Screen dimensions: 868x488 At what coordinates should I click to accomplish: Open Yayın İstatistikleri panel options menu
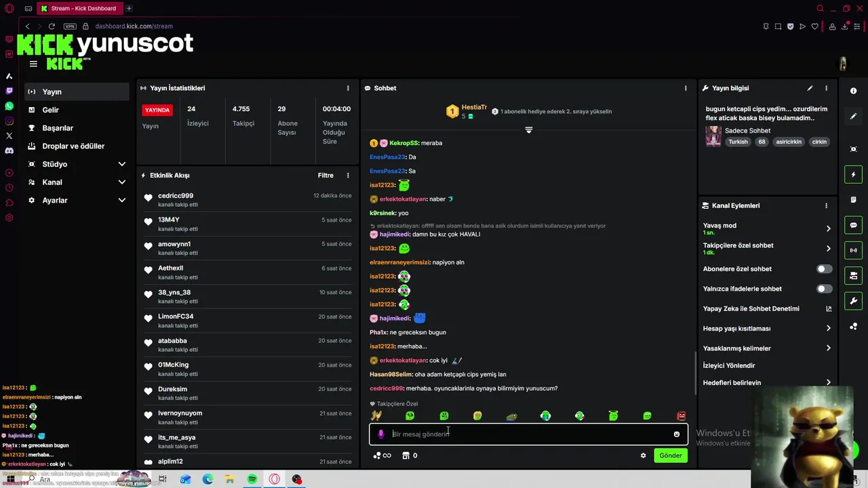348,88
